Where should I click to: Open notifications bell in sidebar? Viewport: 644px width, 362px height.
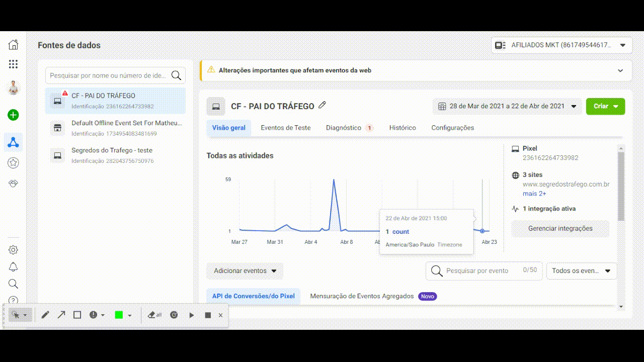14,267
